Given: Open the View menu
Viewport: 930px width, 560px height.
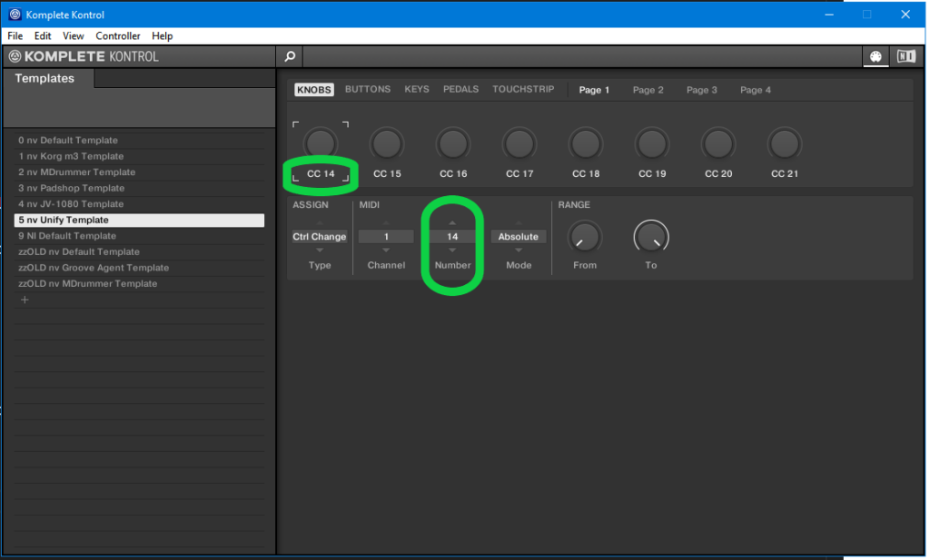Looking at the screenshot, I should 74,36.
